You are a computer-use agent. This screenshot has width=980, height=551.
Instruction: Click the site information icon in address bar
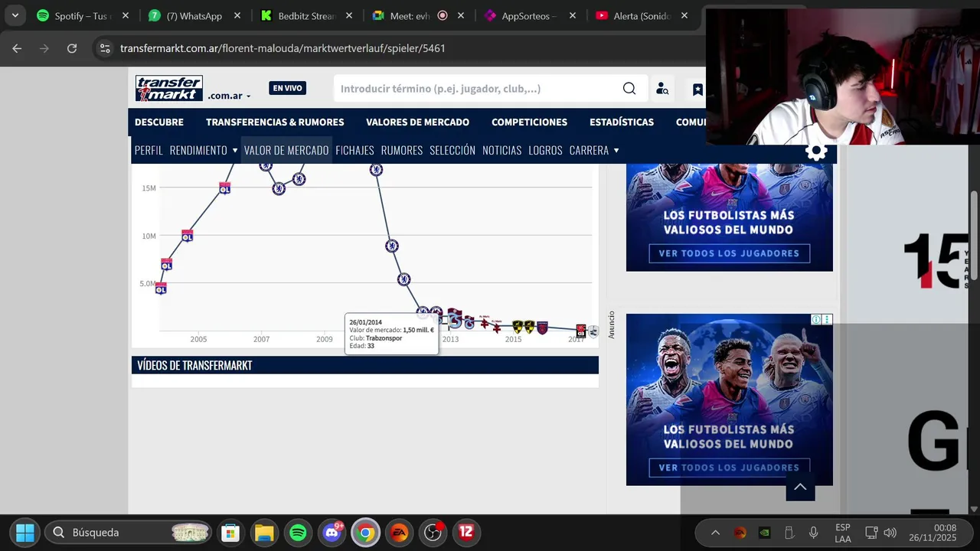click(106, 48)
